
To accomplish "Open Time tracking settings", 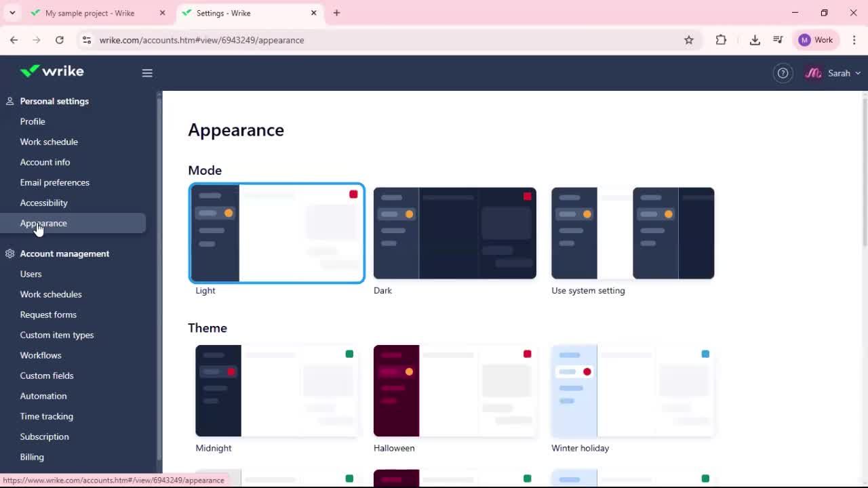I will coord(46,416).
